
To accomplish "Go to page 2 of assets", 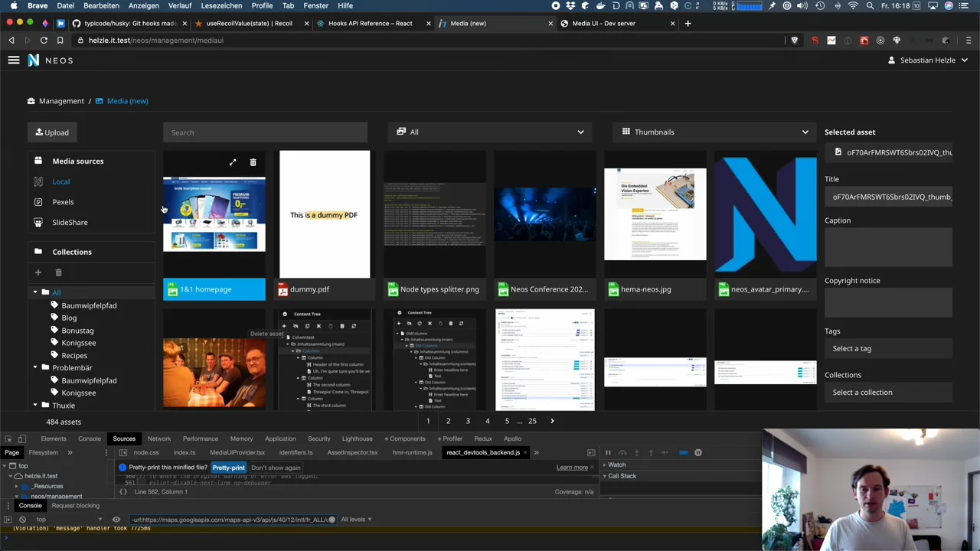I will tap(448, 421).
